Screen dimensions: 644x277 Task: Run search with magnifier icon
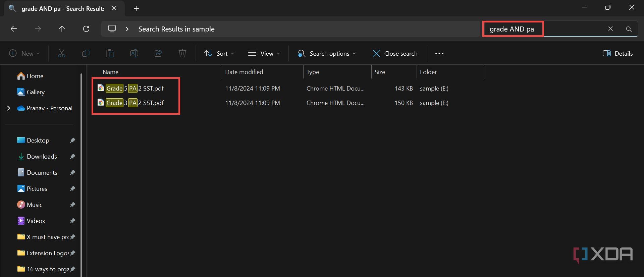pos(629,29)
